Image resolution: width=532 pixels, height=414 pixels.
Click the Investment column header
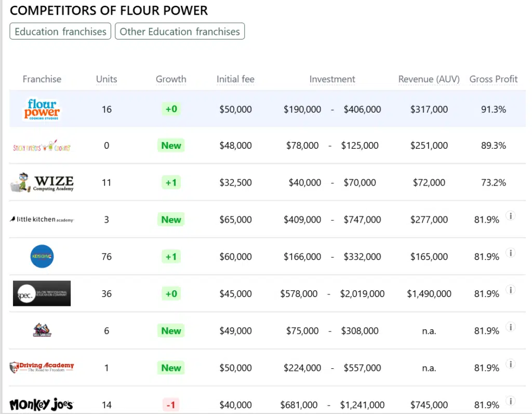tap(332, 79)
